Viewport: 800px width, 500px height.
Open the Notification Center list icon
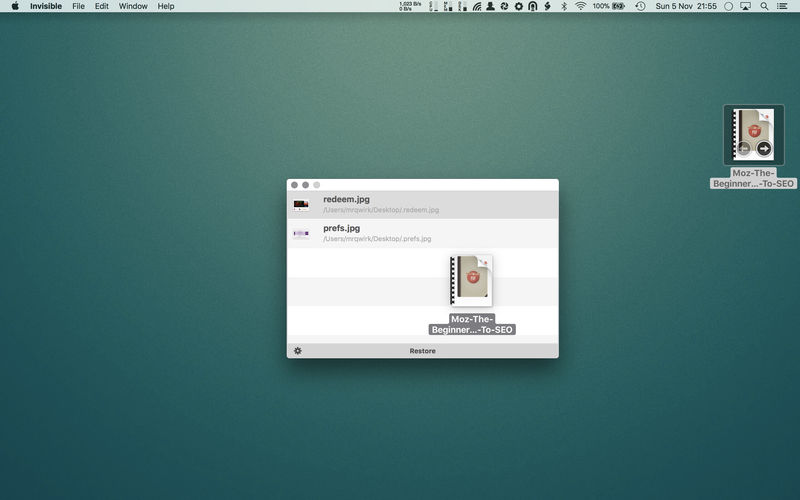pyautogui.click(x=783, y=6)
